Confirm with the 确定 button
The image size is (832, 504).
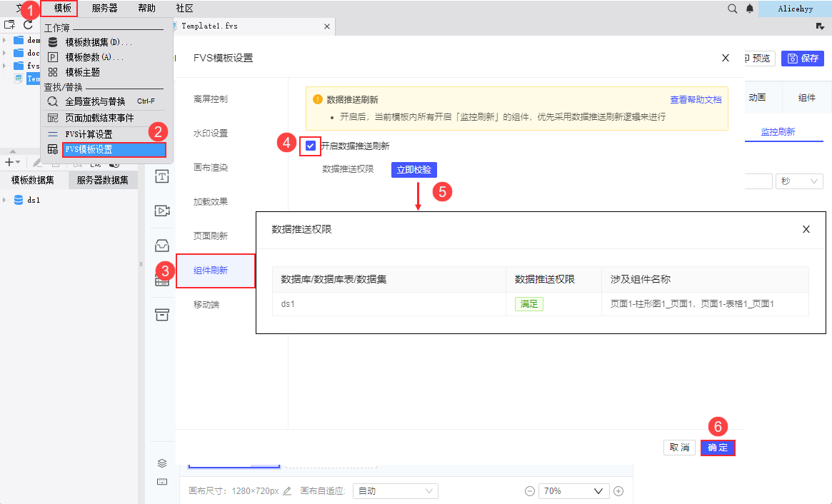tap(718, 448)
